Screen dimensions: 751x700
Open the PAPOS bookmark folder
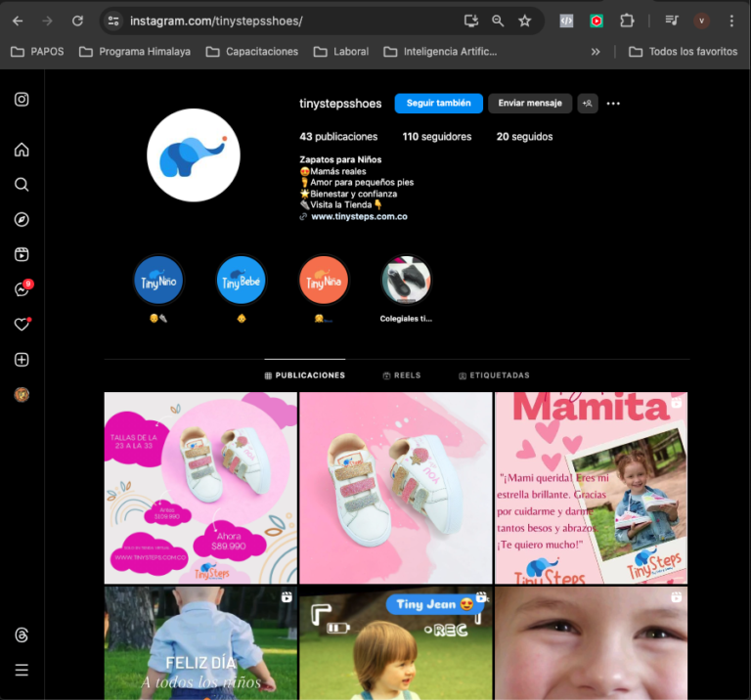point(37,52)
